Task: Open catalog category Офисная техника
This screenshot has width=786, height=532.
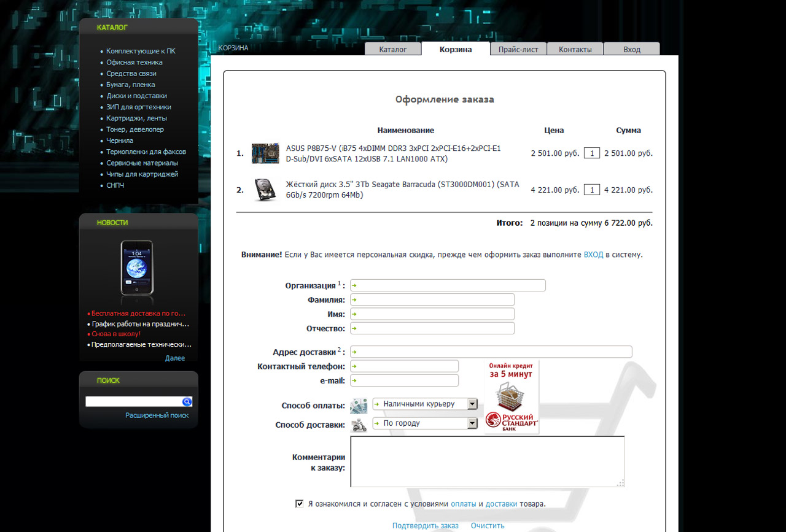Action: pyautogui.click(x=134, y=62)
